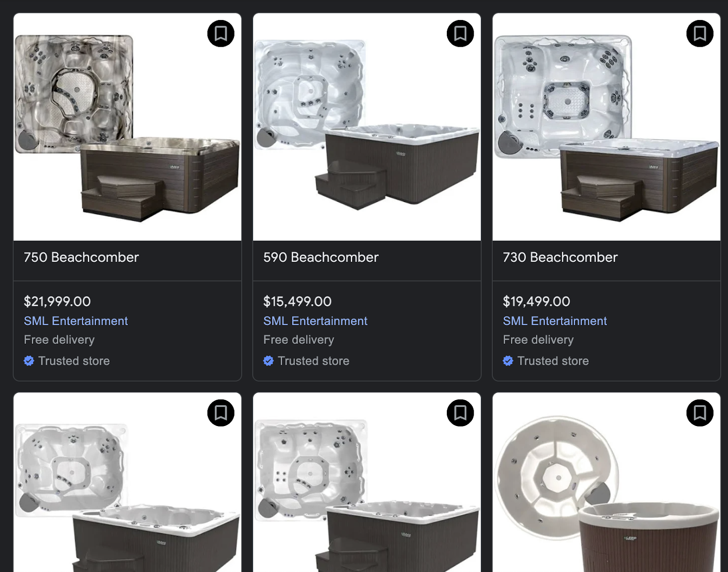Open the round brown hot tub image
728x572 pixels.
pos(607,482)
